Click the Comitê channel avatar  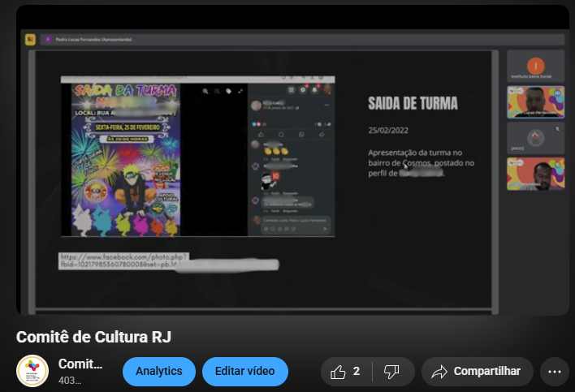[32, 372]
